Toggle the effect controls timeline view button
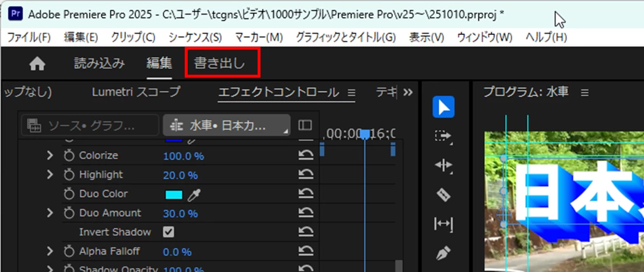Viewport: 644px width, 272px height. coord(305,125)
